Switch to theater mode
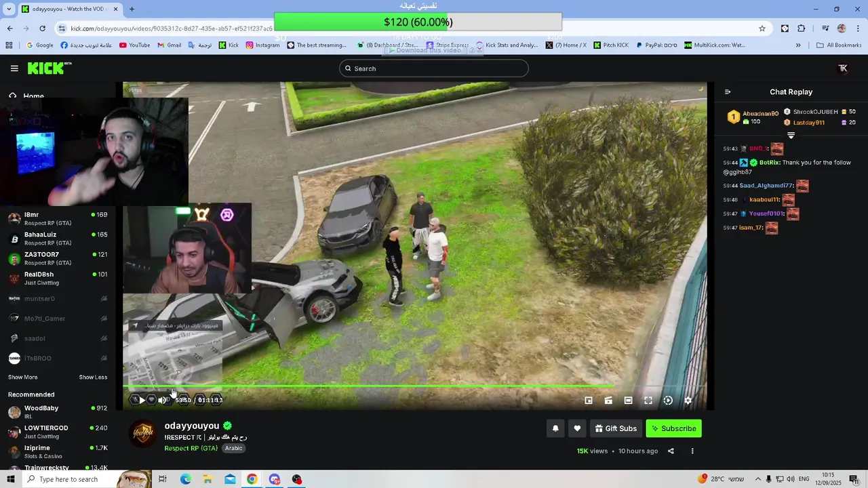 pos(628,401)
